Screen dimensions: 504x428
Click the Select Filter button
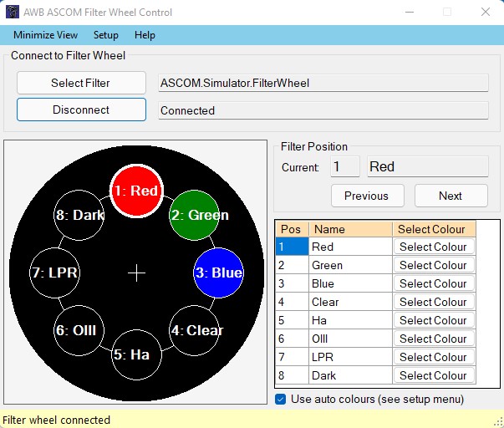80,83
